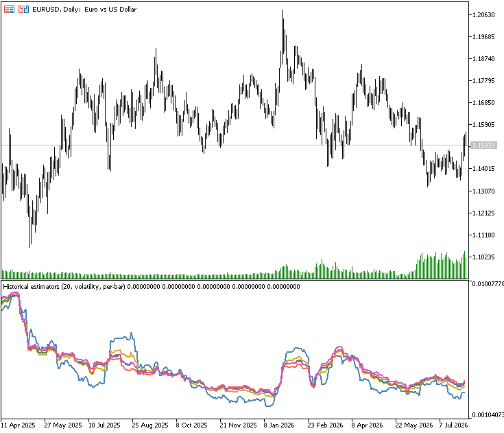Click the lowest price bar in April 2025
Screen dimensions: 504x433
tap(30, 222)
